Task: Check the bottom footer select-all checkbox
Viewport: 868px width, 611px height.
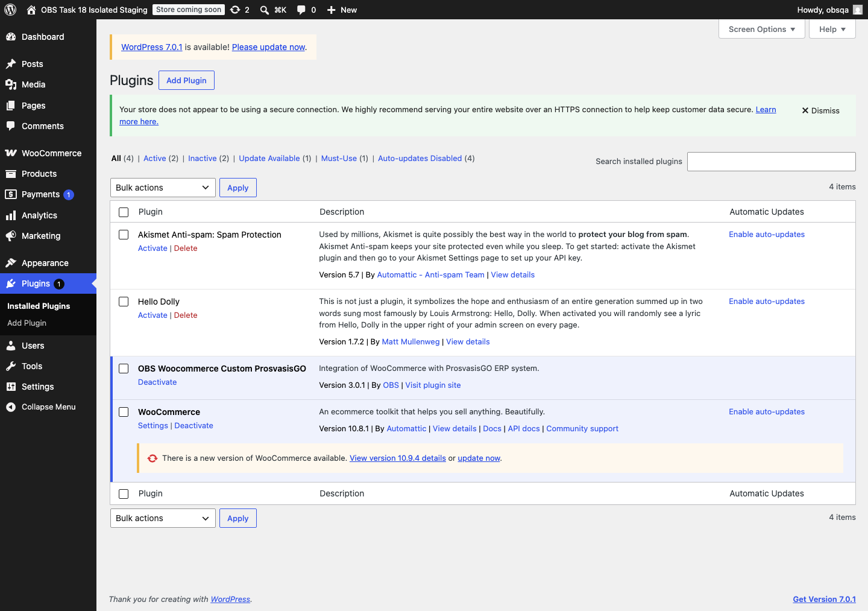Action: click(124, 494)
